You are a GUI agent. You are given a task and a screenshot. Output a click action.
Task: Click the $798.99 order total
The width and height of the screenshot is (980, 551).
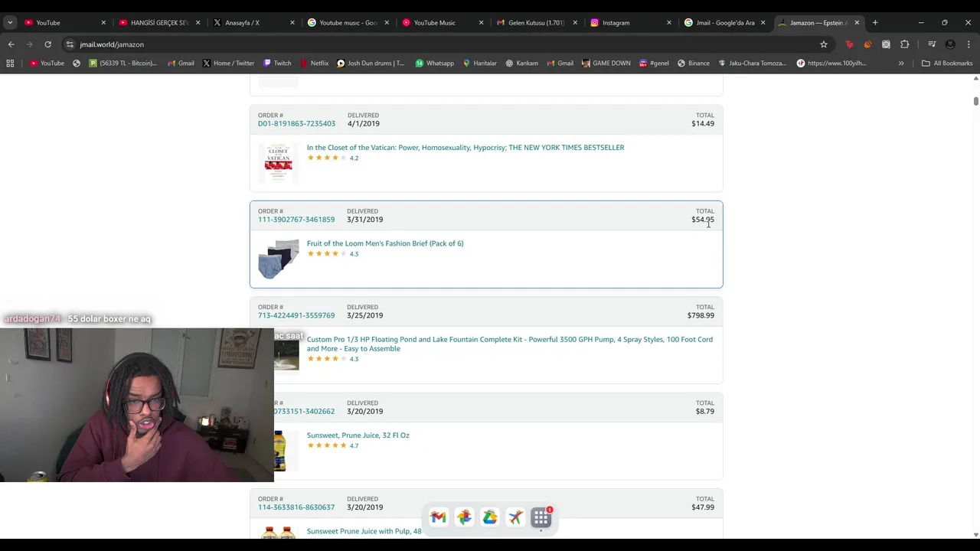coord(701,315)
